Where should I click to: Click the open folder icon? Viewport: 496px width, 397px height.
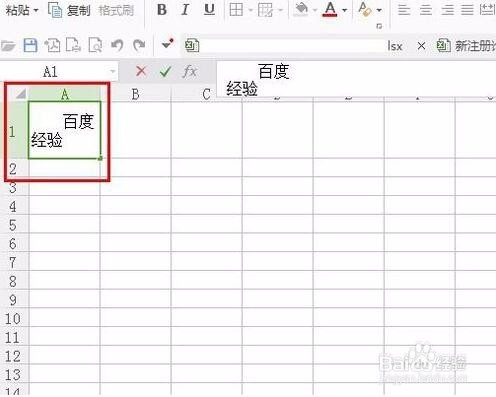tap(8, 45)
